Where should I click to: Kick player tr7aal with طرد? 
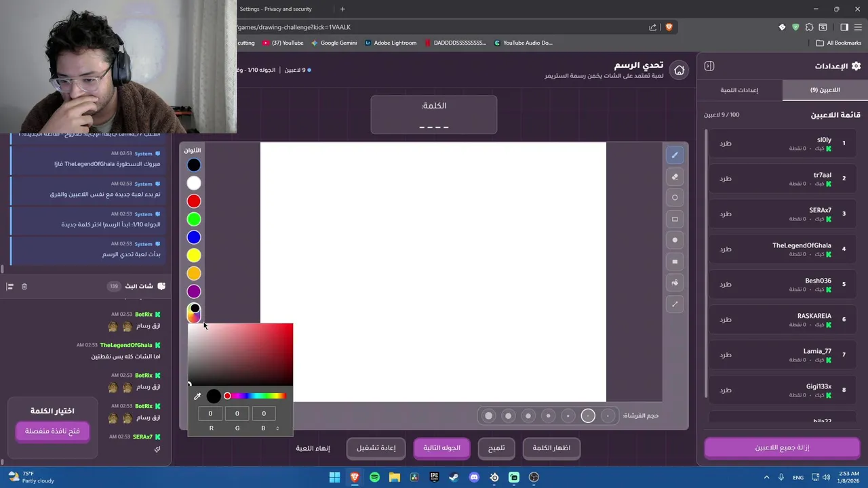click(726, 178)
